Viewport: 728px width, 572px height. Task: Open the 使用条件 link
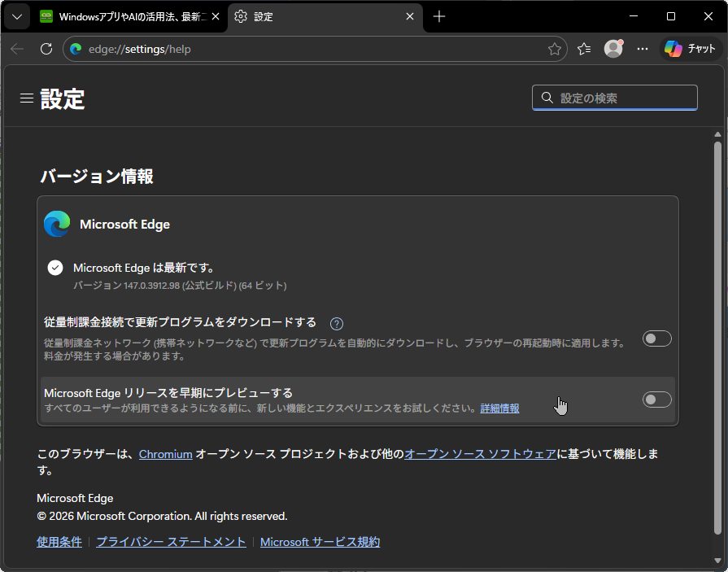pos(59,542)
